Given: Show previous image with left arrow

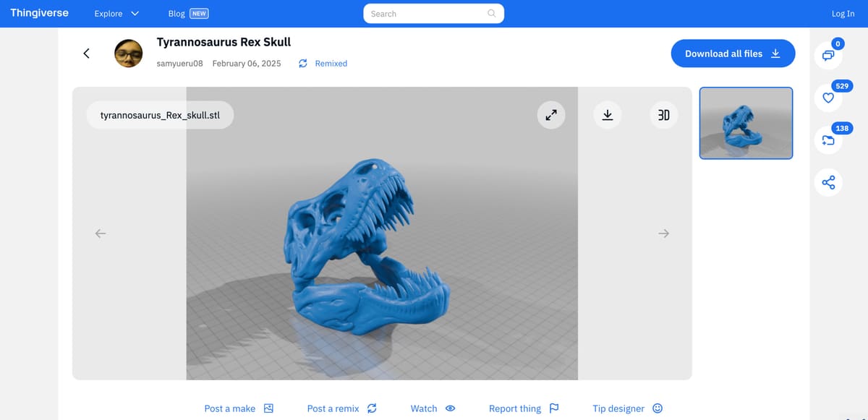Looking at the screenshot, I should pyautogui.click(x=101, y=233).
